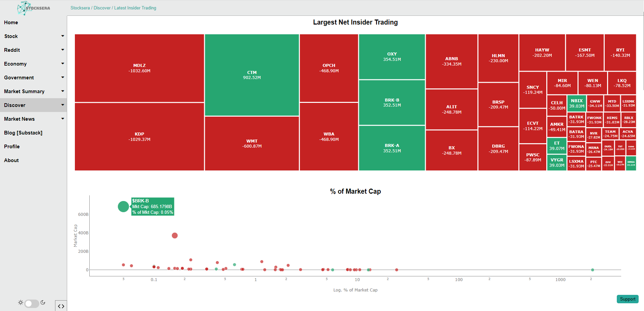The width and height of the screenshot is (644, 311).
Task: Select the WEN treemap tile
Action: click(x=593, y=83)
